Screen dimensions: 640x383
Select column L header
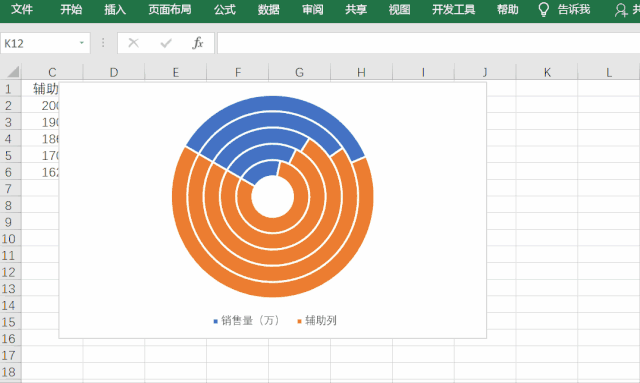[609, 72]
